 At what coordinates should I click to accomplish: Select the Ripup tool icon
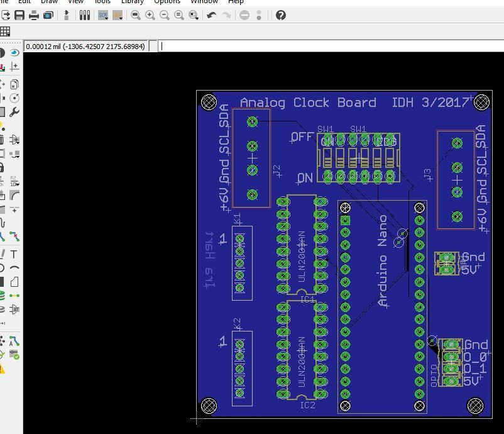(14, 236)
